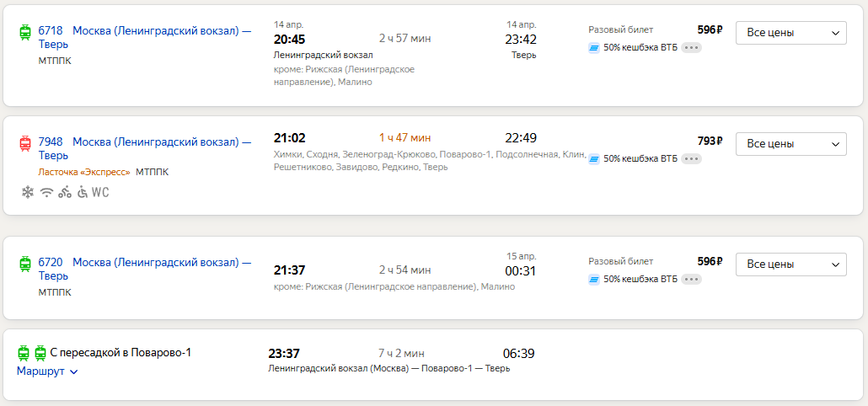
Task: Click the "Ласточка «Экспресс»" label
Action: (84, 172)
